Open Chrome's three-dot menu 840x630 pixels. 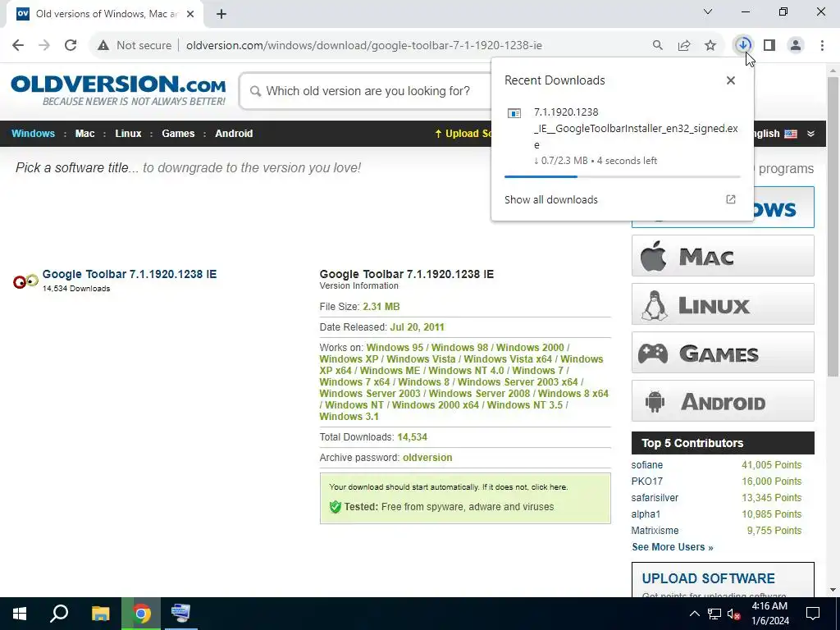coord(822,45)
